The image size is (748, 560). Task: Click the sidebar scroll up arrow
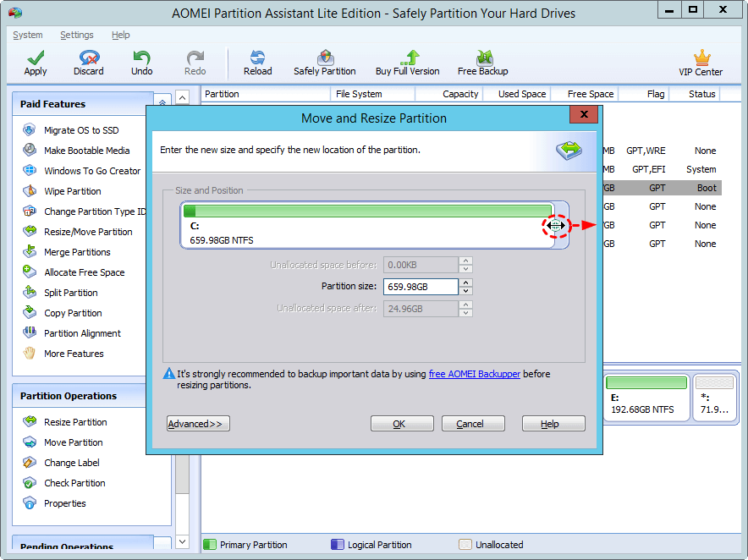pyautogui.click(x=182, y=98)
